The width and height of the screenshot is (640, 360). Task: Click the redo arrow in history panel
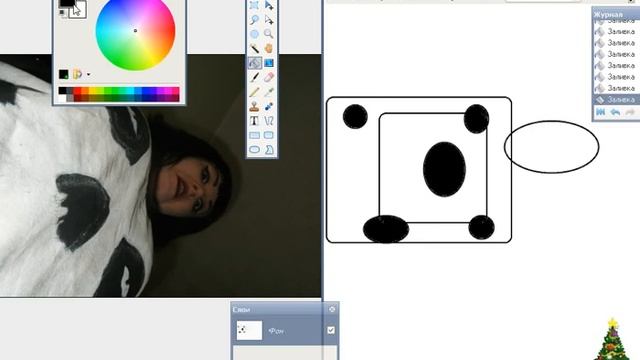click(x=630, y=112)
